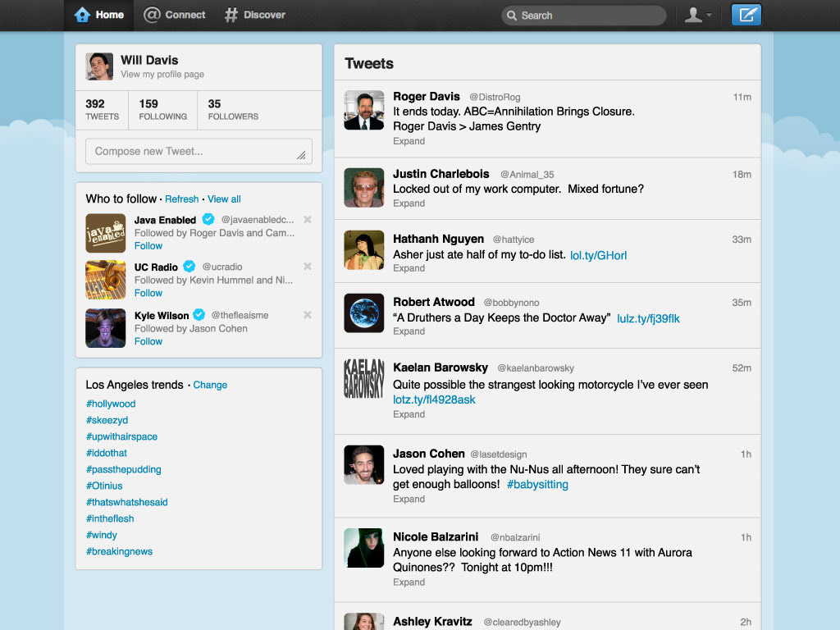Image resolution: width=840 pixels, height=630 pixels.
Task: Switch to the Discover tab
Action: pyautogui.click(x=255, y=15)
